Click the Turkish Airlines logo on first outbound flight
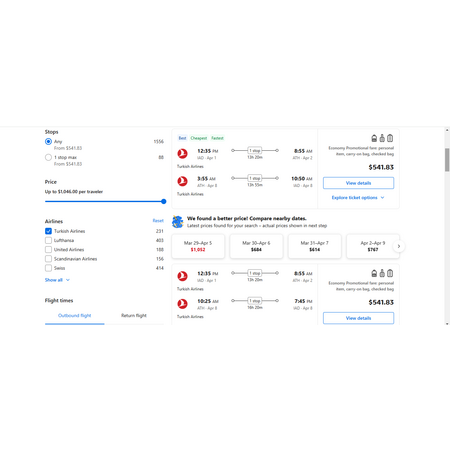This screenshot has width=450, height=450. (x=182, y=154)
